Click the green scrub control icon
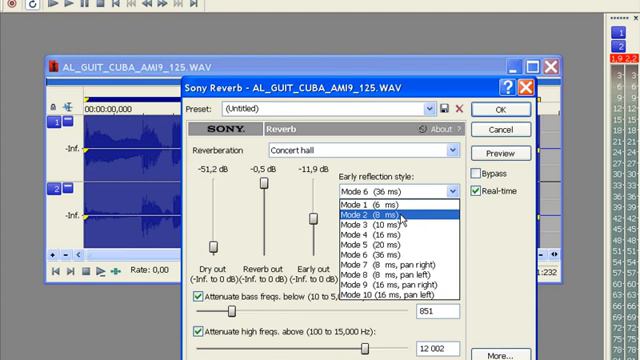640x360 pixels. 116,271
